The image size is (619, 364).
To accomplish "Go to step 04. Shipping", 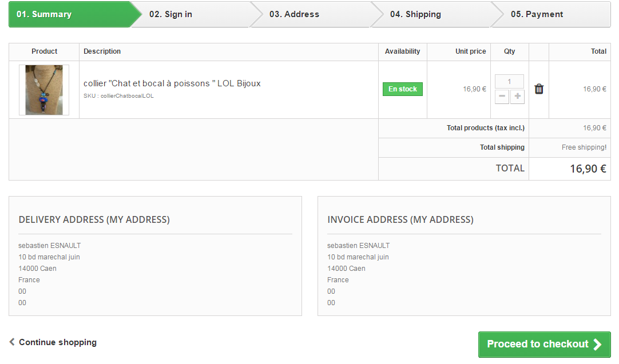I will click(415, 14).
